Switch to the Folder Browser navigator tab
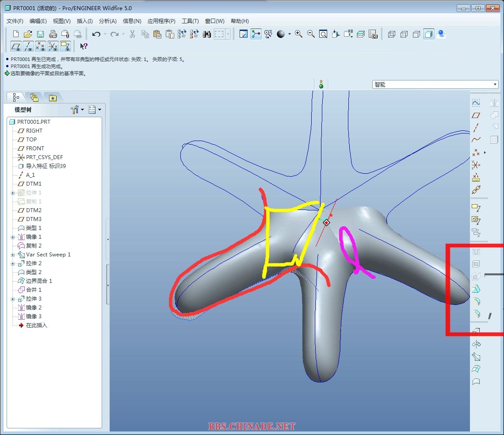 [34, 98]
